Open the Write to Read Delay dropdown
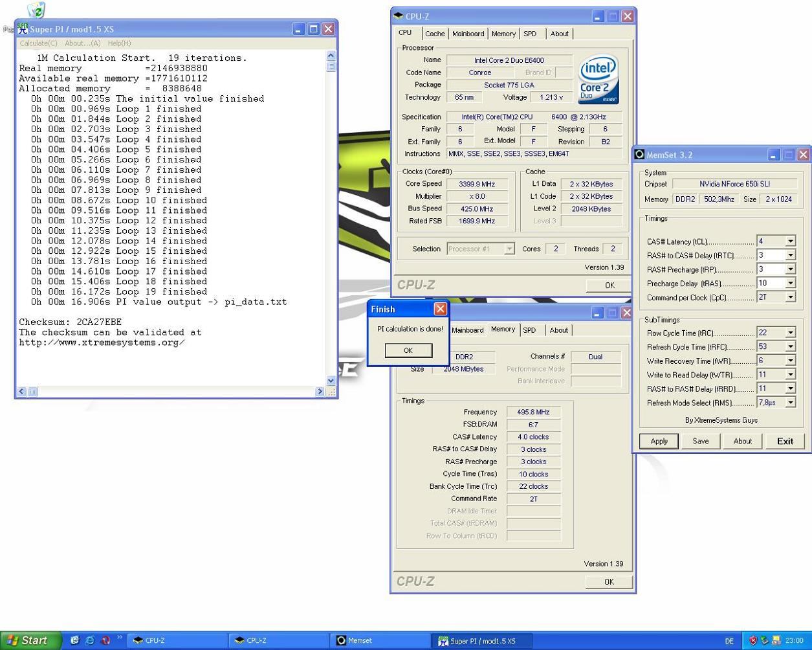812x650 pixels. (x=790, y=374)
